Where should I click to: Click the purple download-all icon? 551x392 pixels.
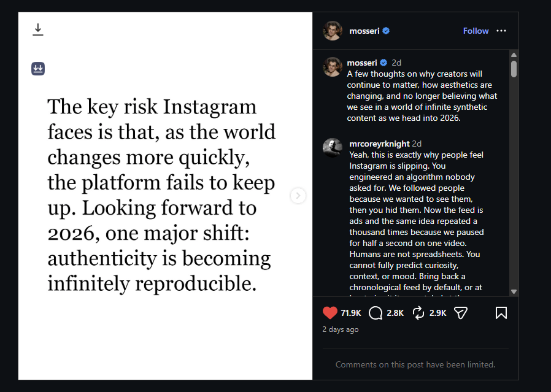[38, 68]
